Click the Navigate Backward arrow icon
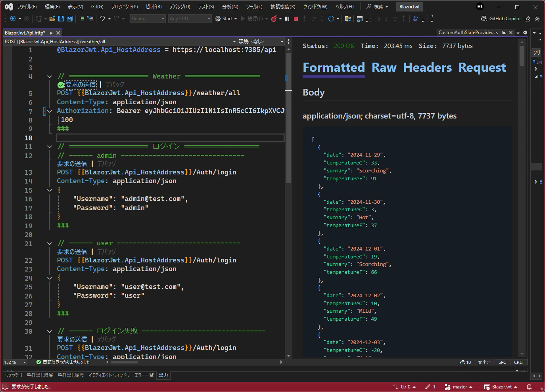The width and height of the screenshot is (545, 392). pyautogui.click(x=13, y=19)
